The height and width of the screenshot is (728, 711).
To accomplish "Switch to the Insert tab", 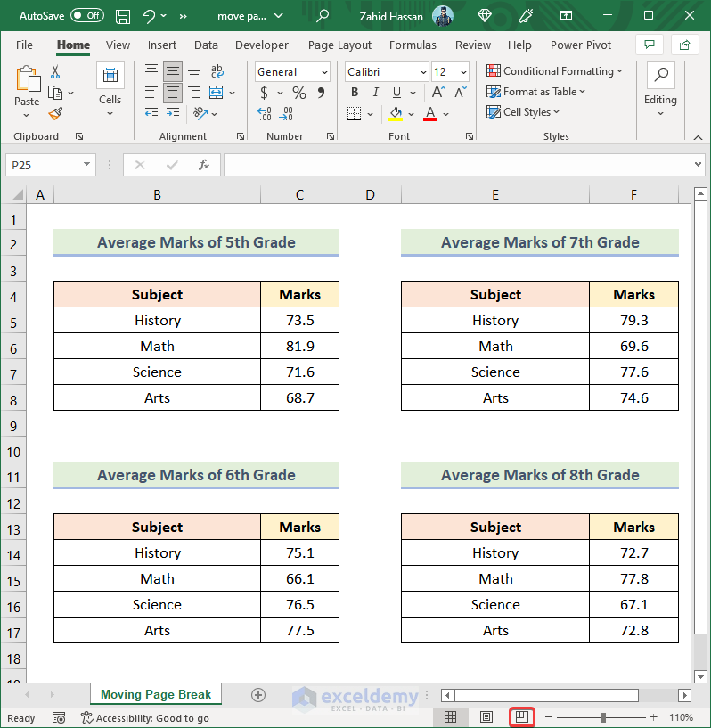I will coord(162,45).
